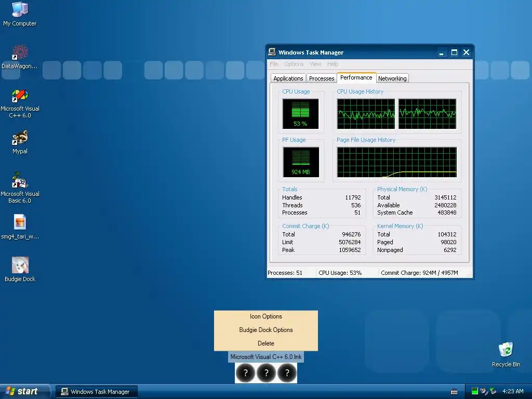Select the Recycle Bin icon
This screenshot has width=532, height=399.
pos(506,354)
